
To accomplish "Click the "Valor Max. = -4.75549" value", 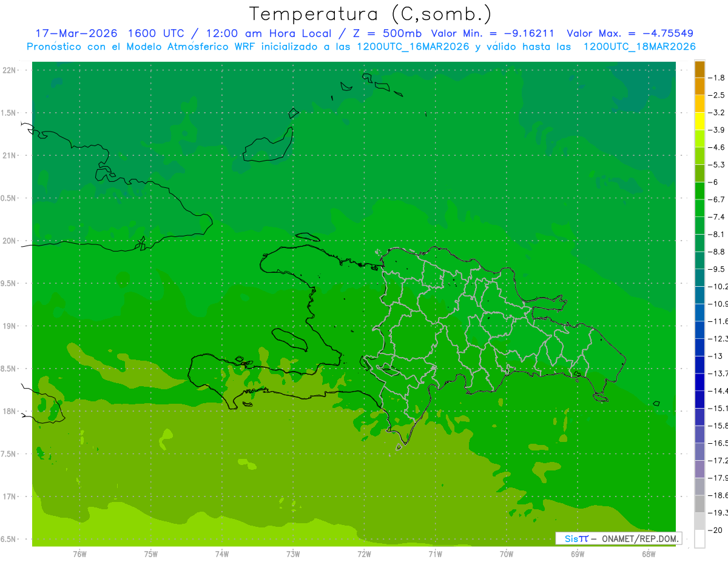I will (630, 33).
